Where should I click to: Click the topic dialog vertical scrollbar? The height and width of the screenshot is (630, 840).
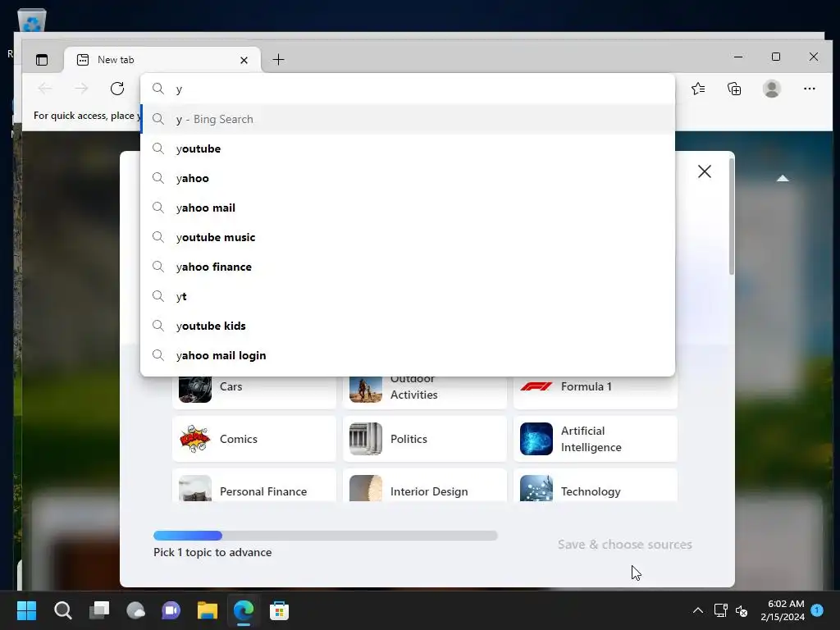[731, 217]
